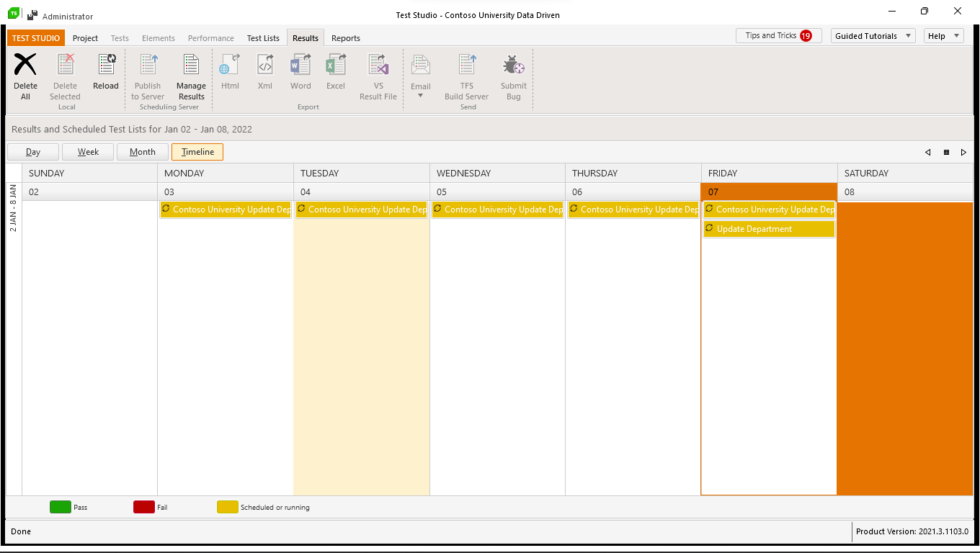Viewport: 980px width, 553px height.
Task: Switch to the Reports tab
Action: (x=346, y=38)
